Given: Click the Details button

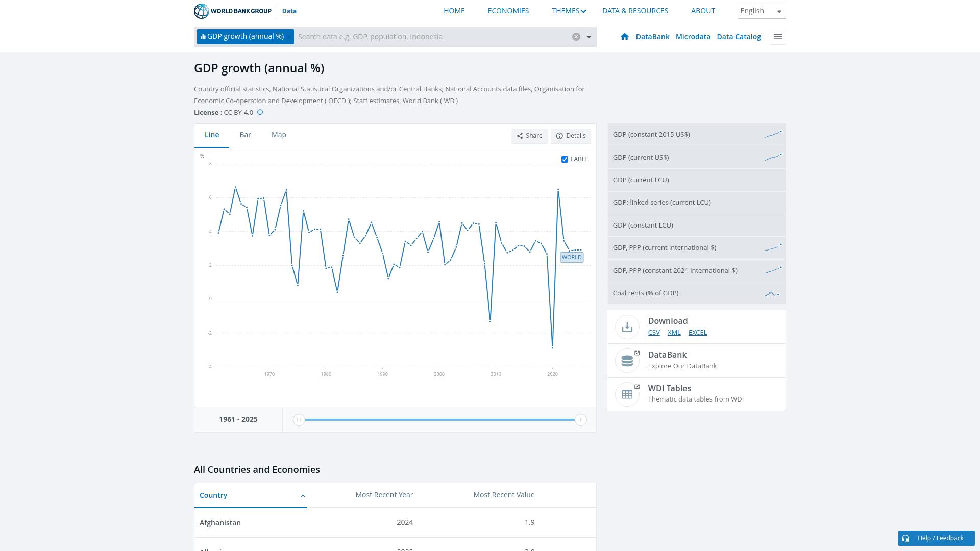Looking at the screenshot, I should pos(571,136).
